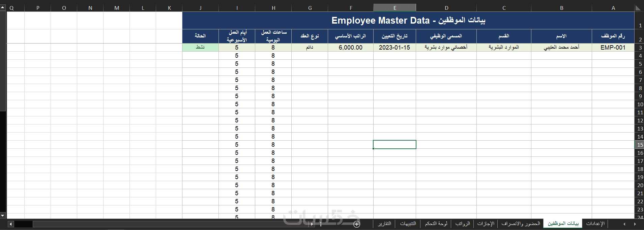This screenshot has height=230, width=644.
Task: Switch to the الحضور والانصراف sheet tab
Action: [x=521, y=224]
